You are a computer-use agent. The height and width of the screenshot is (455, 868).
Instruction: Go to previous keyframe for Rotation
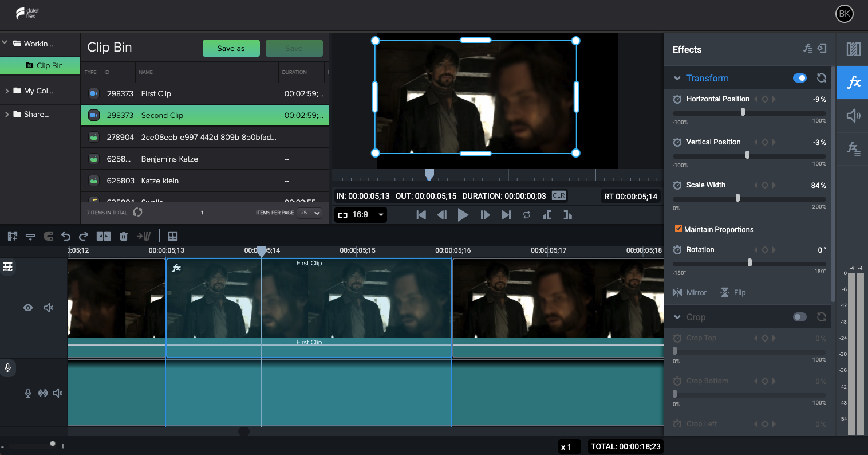pos(756,250)
